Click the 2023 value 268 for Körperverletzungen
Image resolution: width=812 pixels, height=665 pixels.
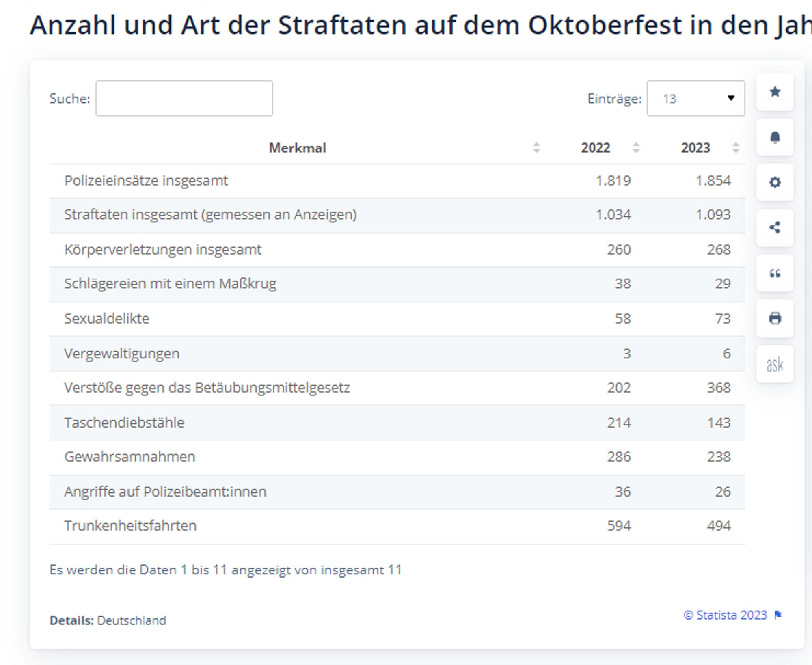[719, 250]
